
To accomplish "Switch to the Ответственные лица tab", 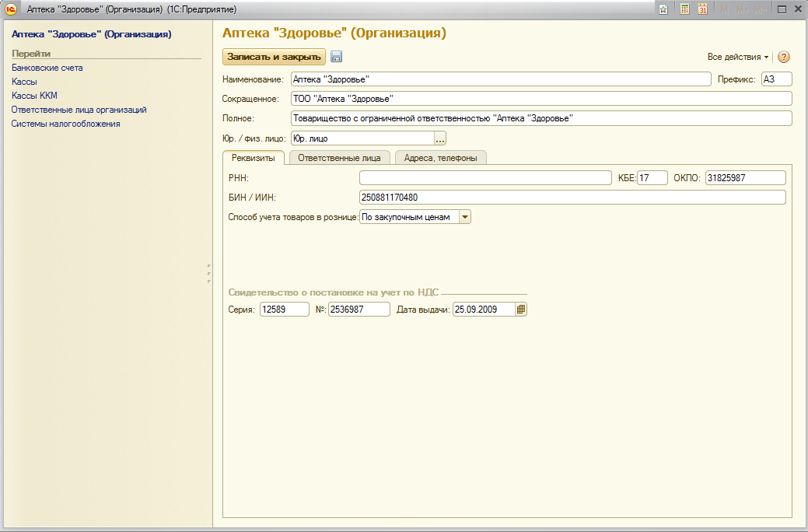I will tap(339, 158).
